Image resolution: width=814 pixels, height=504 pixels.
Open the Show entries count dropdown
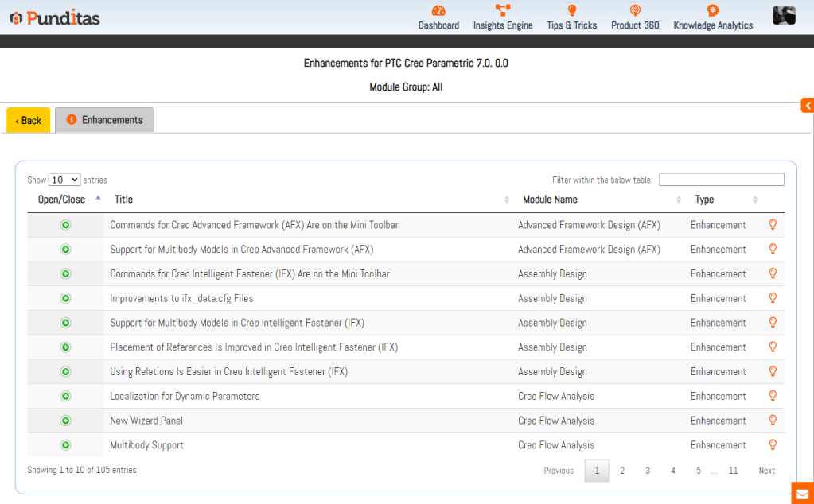click(x=64, y=180)
